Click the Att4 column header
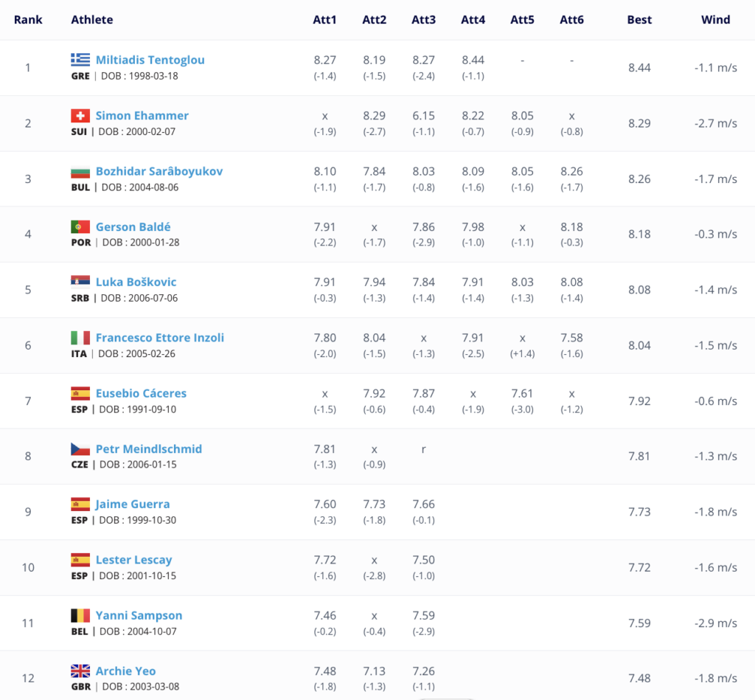The image size is (755, 700). [473, 20]
